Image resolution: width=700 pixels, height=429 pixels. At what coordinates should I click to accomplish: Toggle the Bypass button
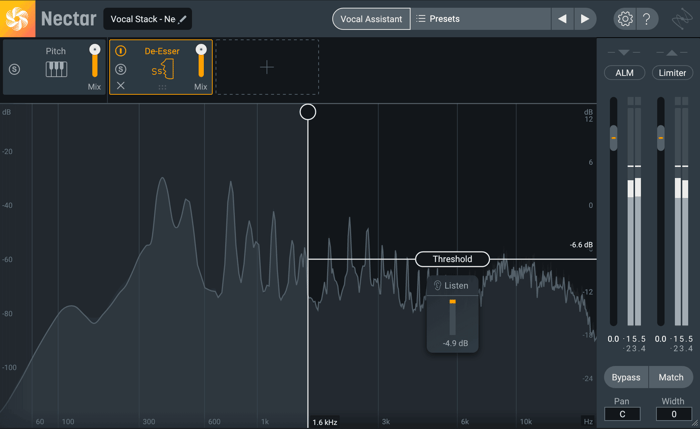[x=626, y=377]
